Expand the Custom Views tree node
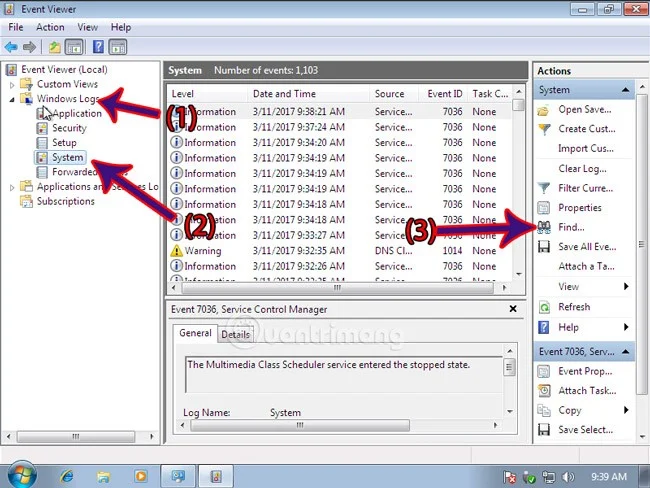Image resolution: width=650 pixels, height=488 pixels. (x=12, y=85)
